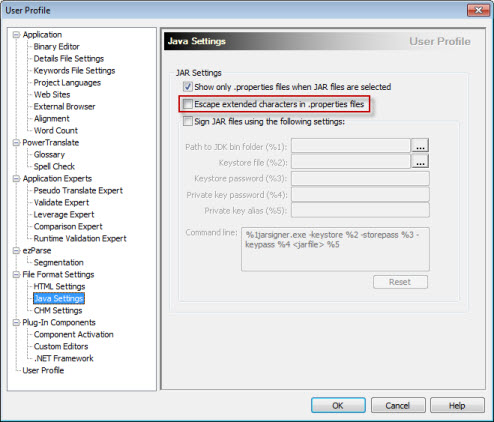Open the Spell Check settings
Image resolution: width=494 pixels, height=422 pixels.
[x=54, y=166]
